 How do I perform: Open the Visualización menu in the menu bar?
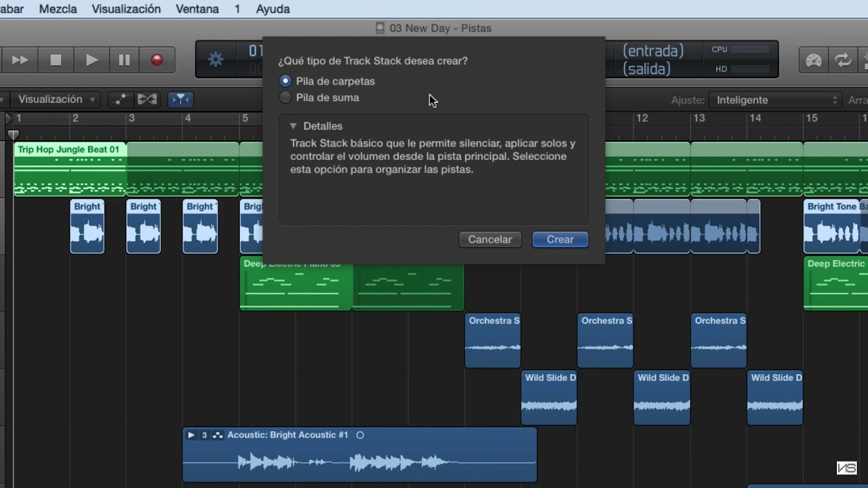point(126,9)
